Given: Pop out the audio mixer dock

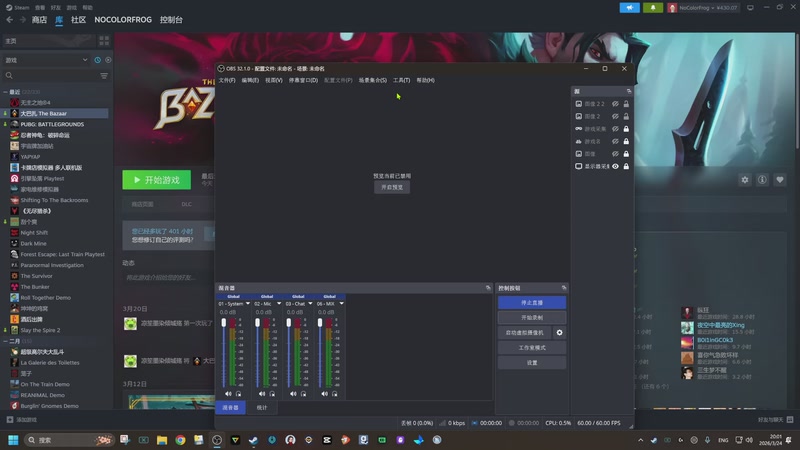Looking at the screenshot, I should tap(488, 288).
